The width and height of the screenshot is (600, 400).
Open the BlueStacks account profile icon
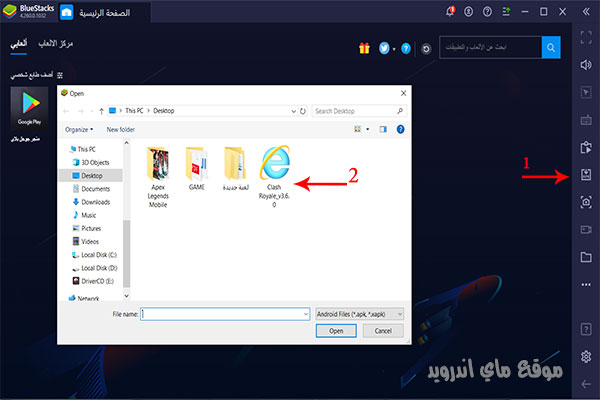coord(468,12)
